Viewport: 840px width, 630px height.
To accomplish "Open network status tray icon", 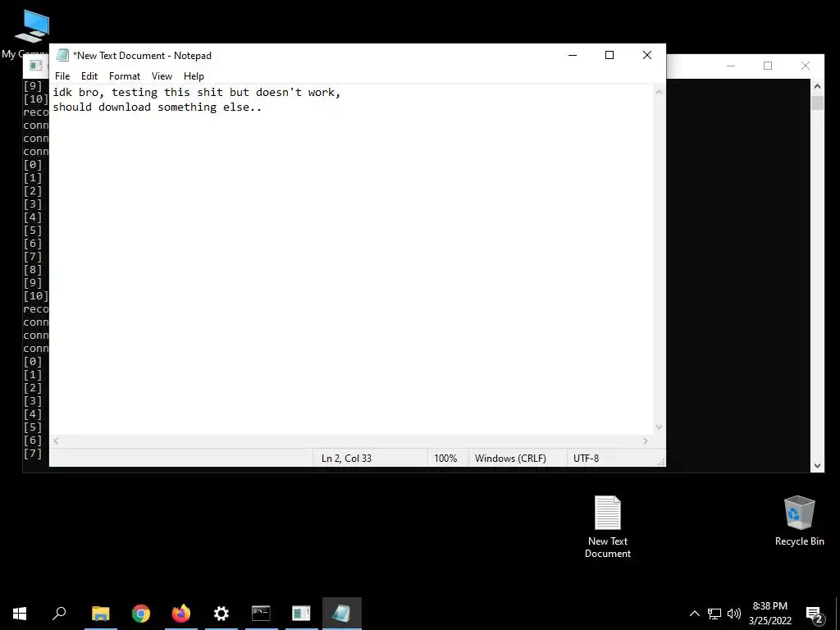I will (714, 614).
